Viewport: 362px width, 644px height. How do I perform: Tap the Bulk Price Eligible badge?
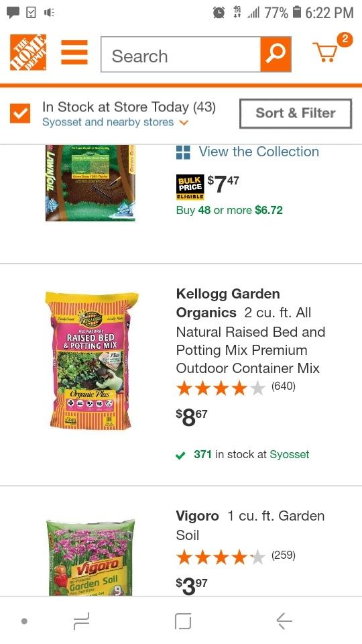[x=190, y=187]
